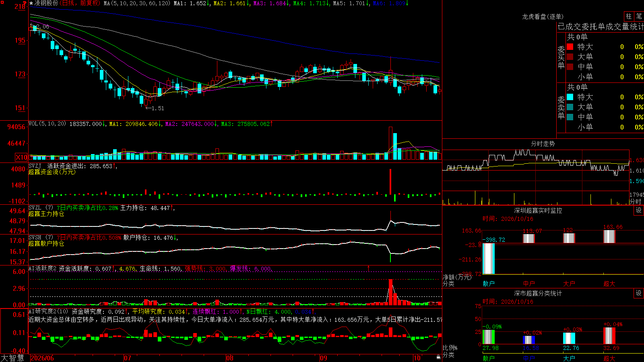
Task: Jump to month 07 on the date axis
Action: coord(128,358)
